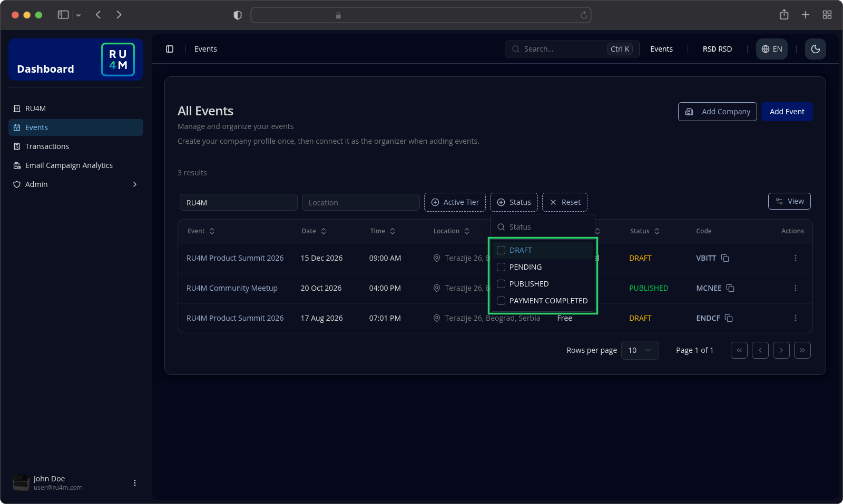
Task: Check the PENDING status filter
Action: [x=501, y=267]
